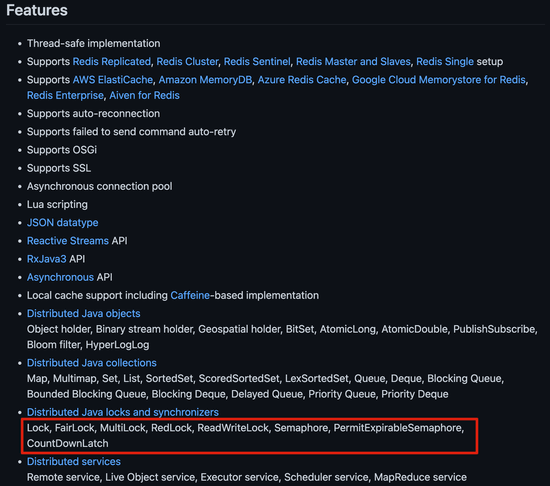The image size is (550, 486).
Task: Visit the Redis Single link
Action: (x=445, y=61)
